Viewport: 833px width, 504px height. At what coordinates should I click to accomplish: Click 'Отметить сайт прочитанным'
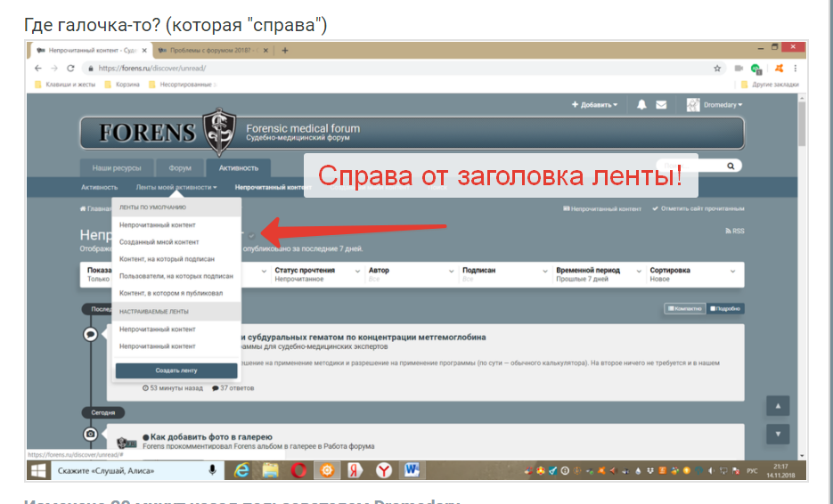(698, 208)
